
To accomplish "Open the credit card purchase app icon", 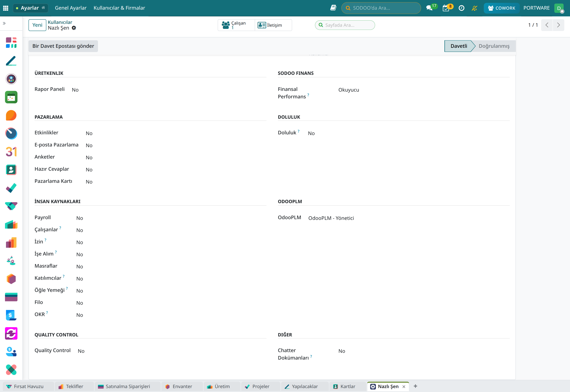I will coord(11,297).
